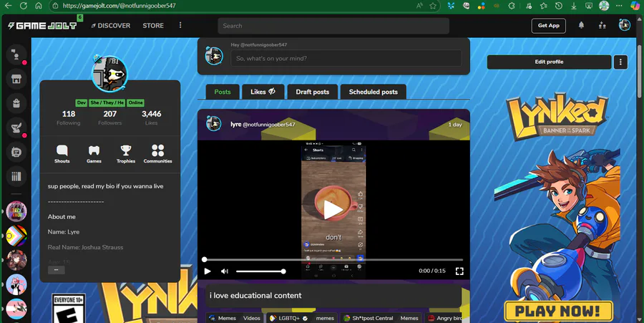Screen dimensions: 644x323
Task: Open the 207 Followers list
Action: (x=109, y=117)
